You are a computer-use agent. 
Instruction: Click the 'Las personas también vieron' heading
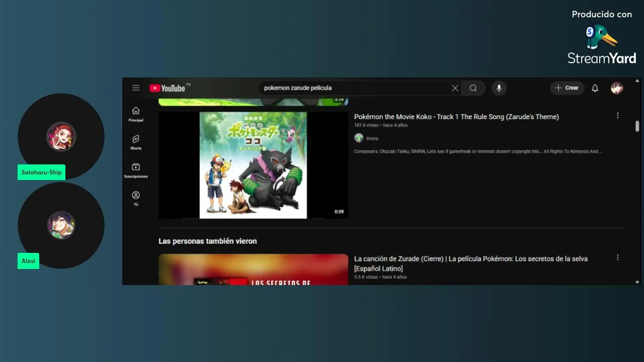click(x=208, y=241)
